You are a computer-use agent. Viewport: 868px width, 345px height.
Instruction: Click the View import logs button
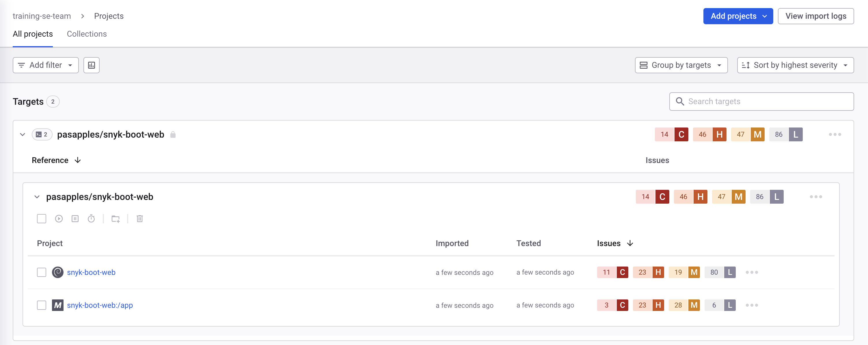[x=815, y=16]
